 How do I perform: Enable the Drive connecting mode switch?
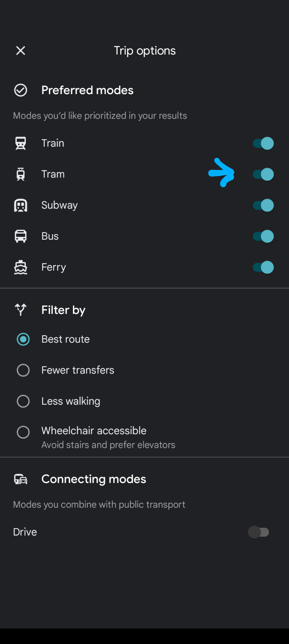click(x=259, y=532)
